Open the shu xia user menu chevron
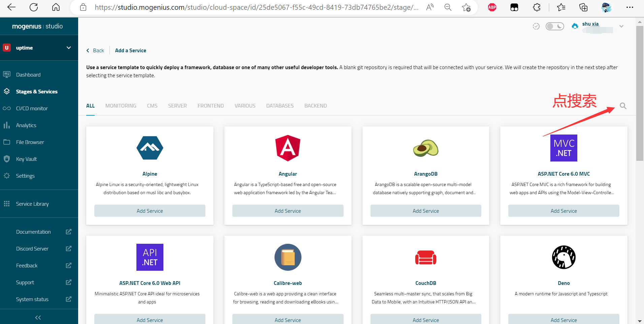 (621, 26)
